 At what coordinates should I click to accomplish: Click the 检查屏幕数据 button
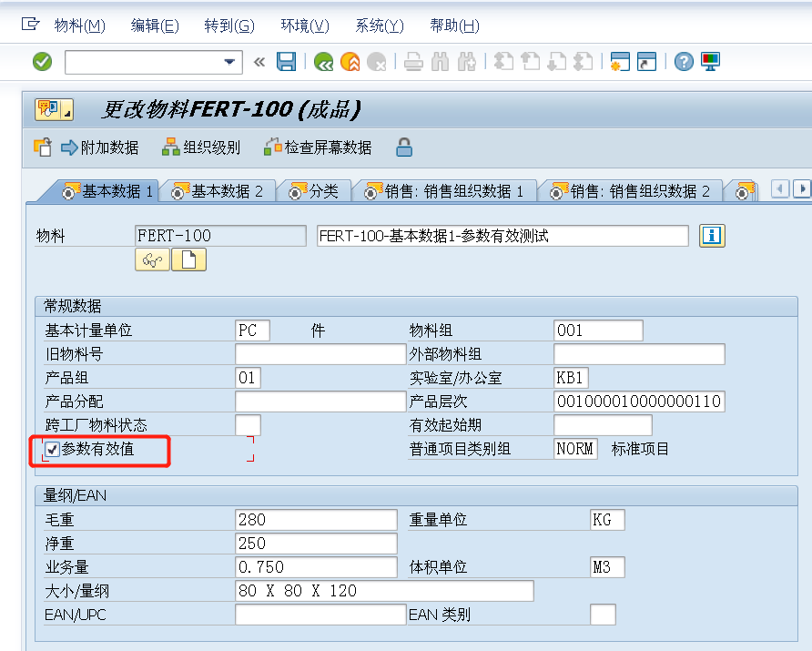(318, 147)
